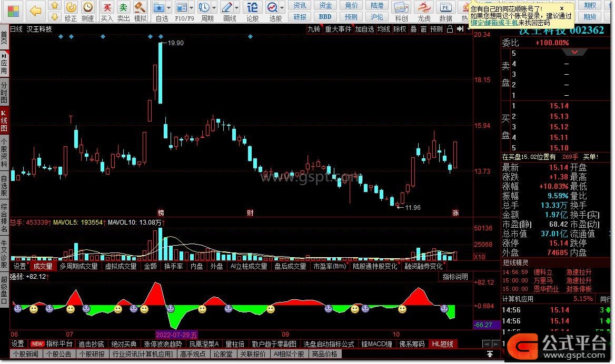The image size is (615, 364).
Task: Toggle the 均线 moving average display
Action: coord(384,29)
